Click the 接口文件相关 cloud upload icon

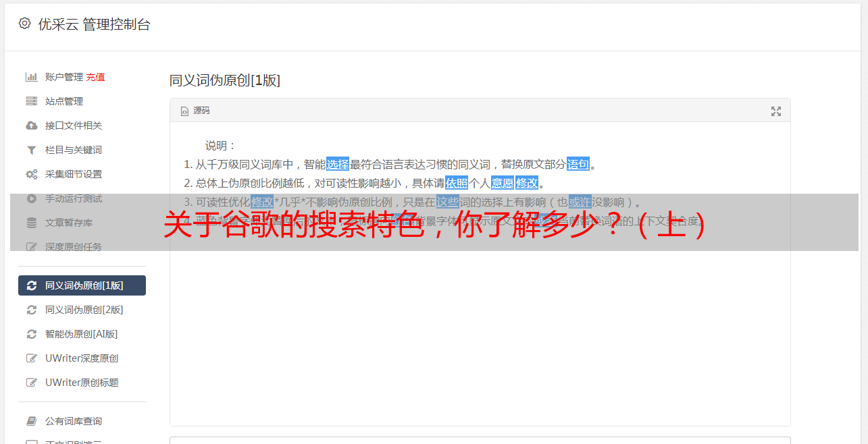point(31,126)
